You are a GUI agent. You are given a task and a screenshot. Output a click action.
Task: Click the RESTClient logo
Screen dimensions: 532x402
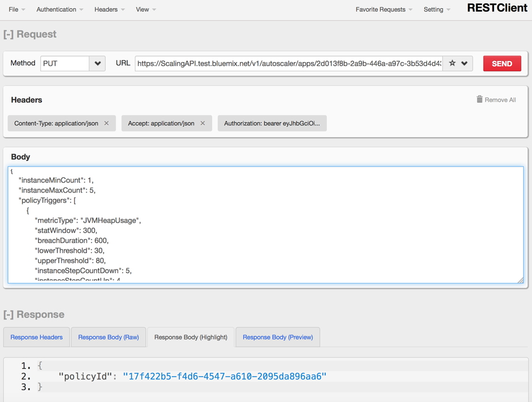coord(497,8)
